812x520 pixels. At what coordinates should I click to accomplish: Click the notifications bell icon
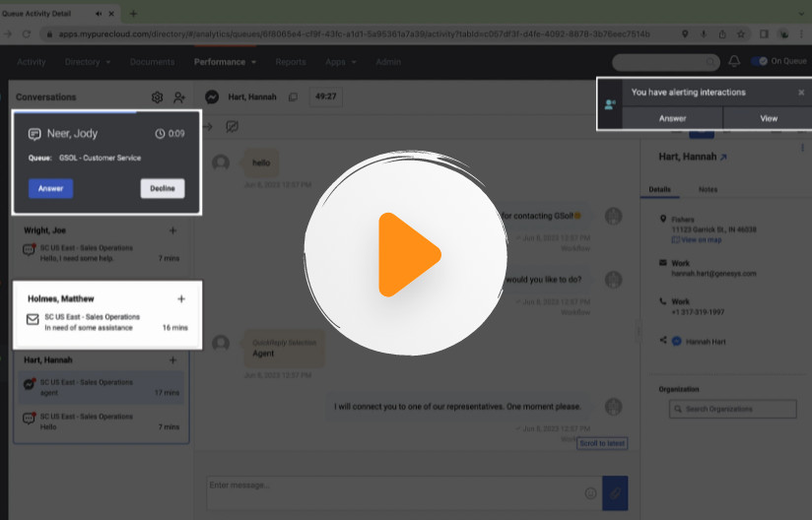click(x=734, y=61)
